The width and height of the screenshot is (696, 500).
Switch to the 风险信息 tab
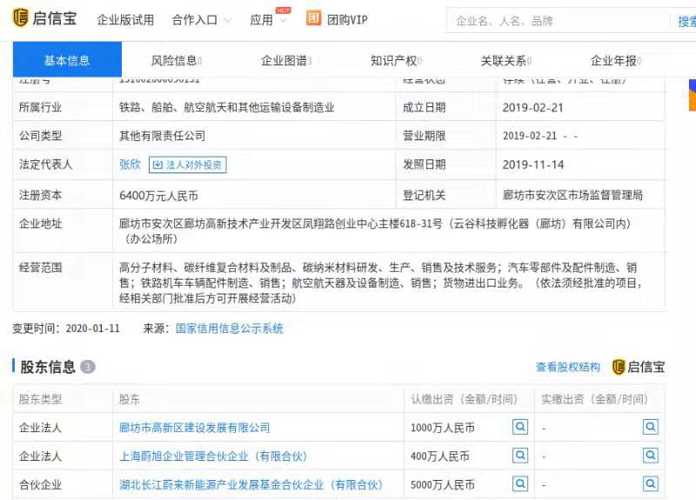pos(176,60)
